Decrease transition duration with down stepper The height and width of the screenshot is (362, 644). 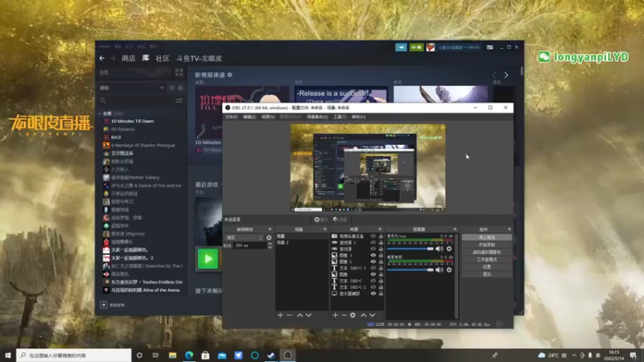pos(270,247)
